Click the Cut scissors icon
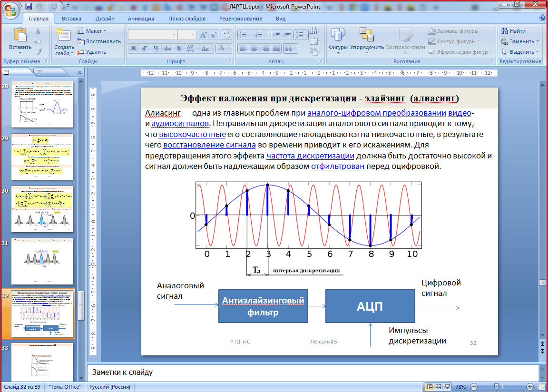The width and height of the screenshot is (548, 392). tap(38, 31)
